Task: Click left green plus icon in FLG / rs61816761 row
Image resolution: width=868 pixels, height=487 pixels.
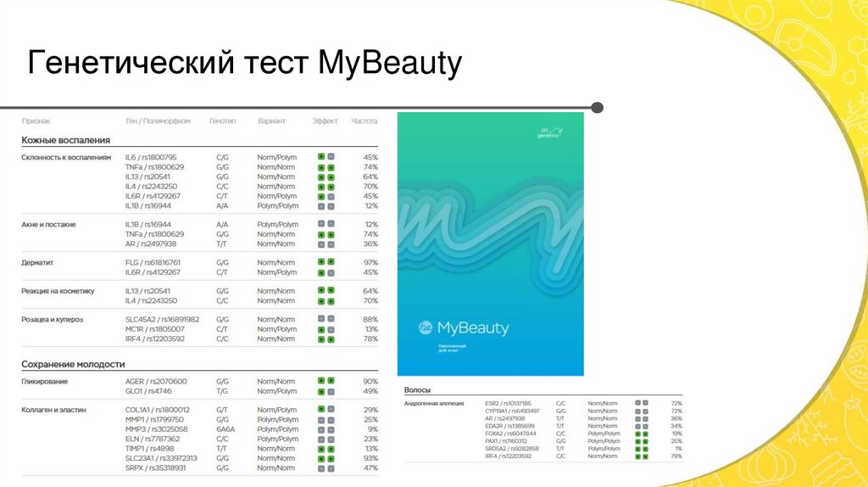Action: [321, 262]
